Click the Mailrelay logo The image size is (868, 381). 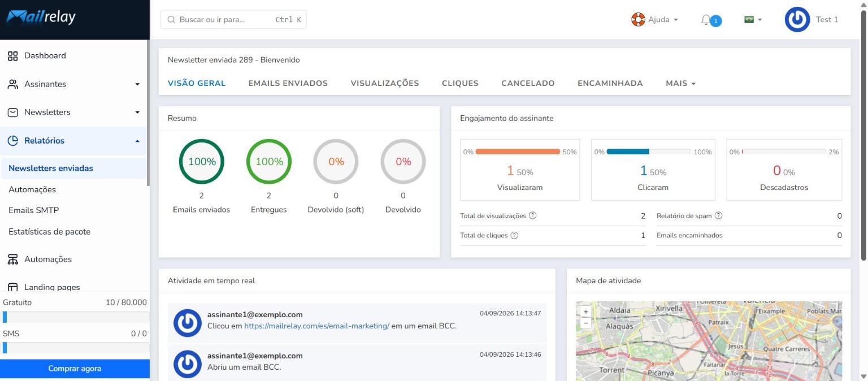tap(41, 18)
